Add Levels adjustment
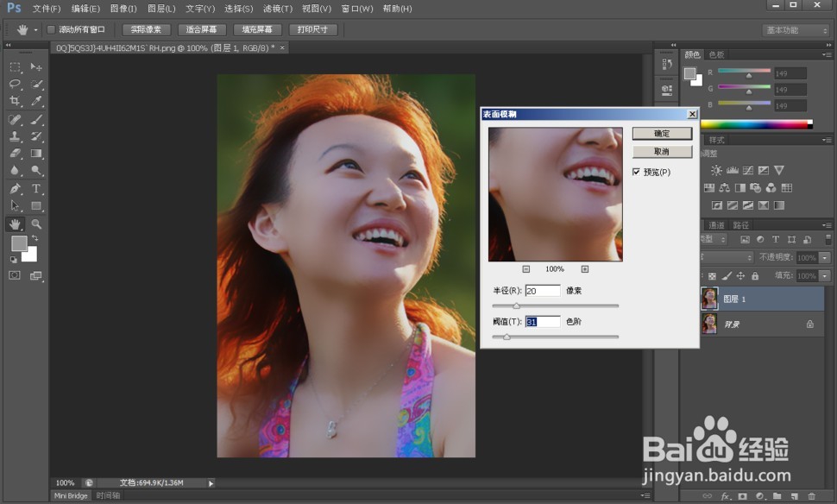Viewport: 837px width, 504px height. (x=733, y=170)
